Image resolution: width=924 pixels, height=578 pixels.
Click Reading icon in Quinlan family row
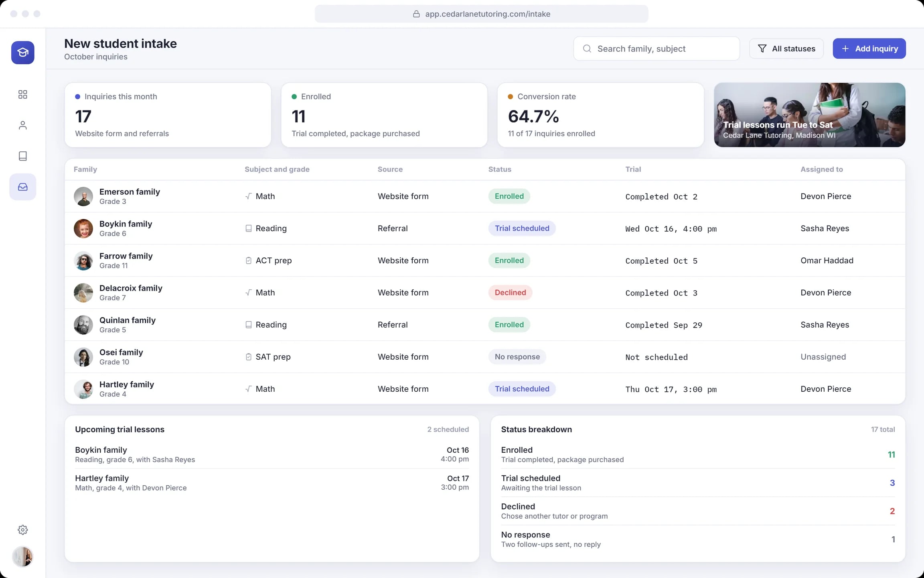(x=249, y=325)
